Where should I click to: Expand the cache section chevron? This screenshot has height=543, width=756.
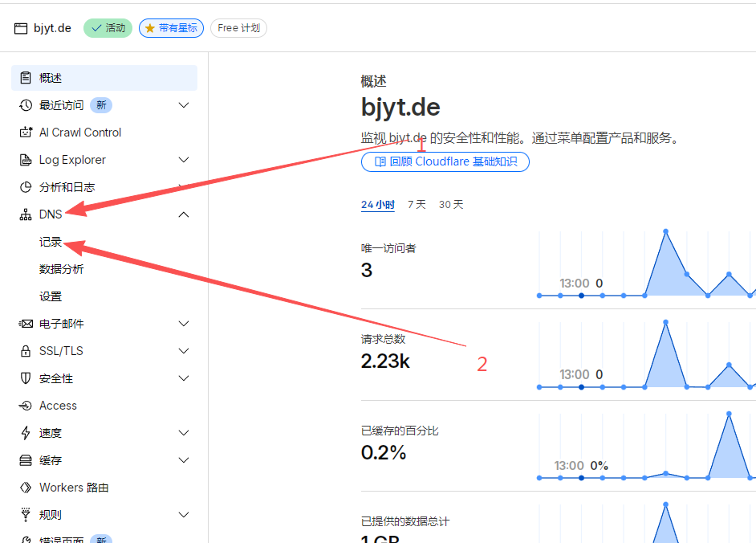pos(184,460)
